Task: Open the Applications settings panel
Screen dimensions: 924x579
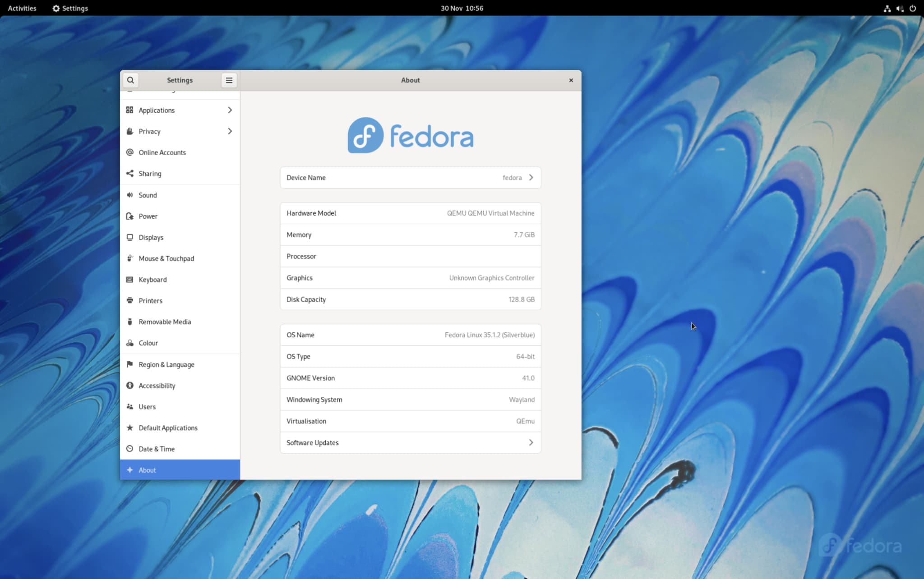Action: pos(180,110)
